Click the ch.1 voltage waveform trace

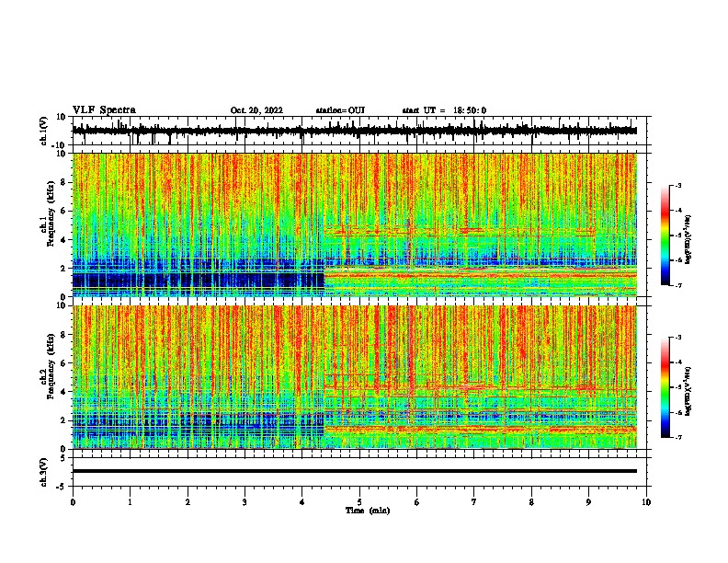[x=355, y=131]
